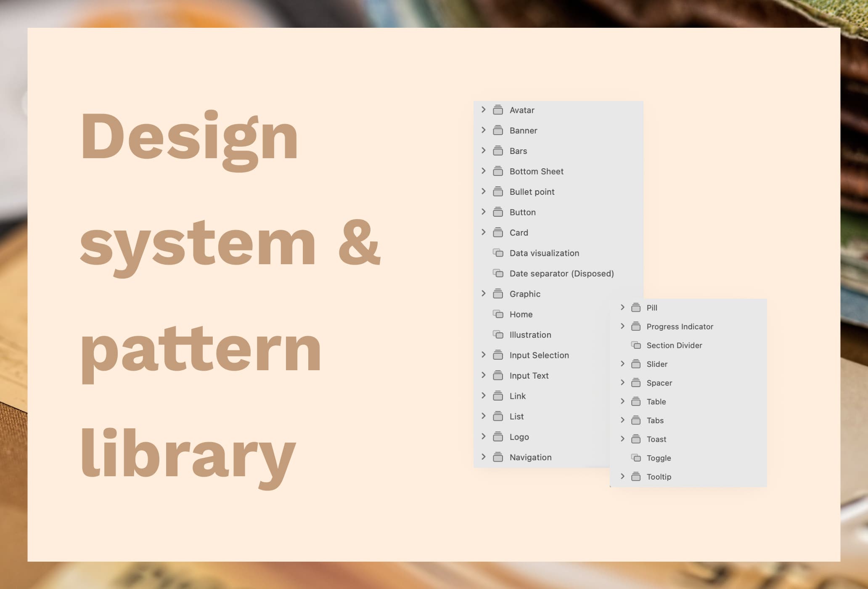Click the Section Divider layer icon
Screen dimensions: 868x589
pyautogui.click(x=636, y=345)
